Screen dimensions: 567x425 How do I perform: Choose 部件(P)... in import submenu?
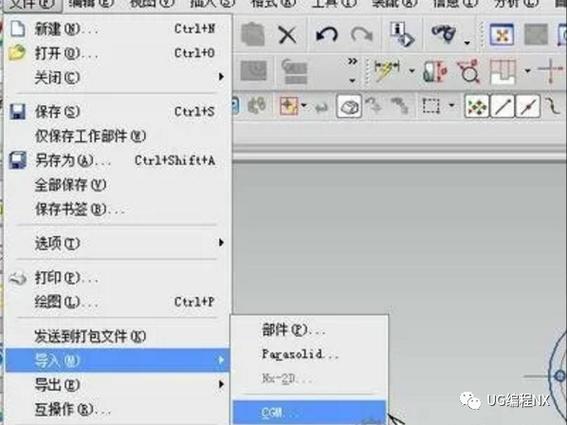pyautogui.click(x=310, y=330)
